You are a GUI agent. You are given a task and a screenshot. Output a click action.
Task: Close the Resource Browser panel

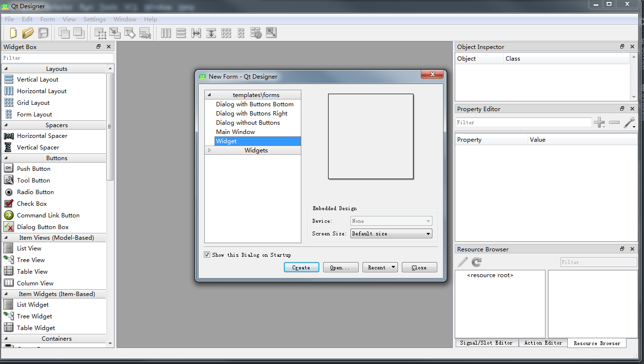coord(632,249)
